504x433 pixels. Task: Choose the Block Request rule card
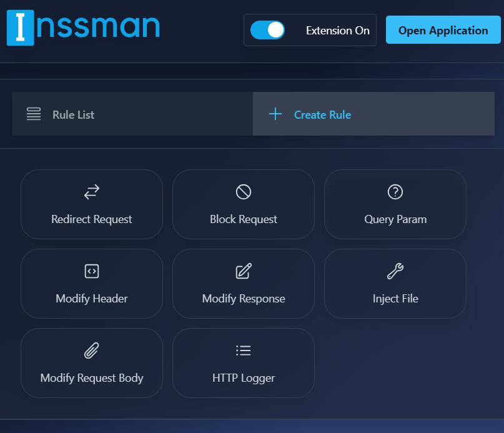[x=244, y=204]
